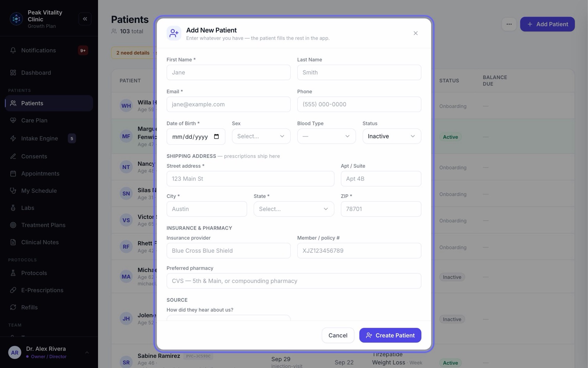This screenshot has width=588, height=368.
Task: Click the Refills refresh icon
Action: pos(13,307)
